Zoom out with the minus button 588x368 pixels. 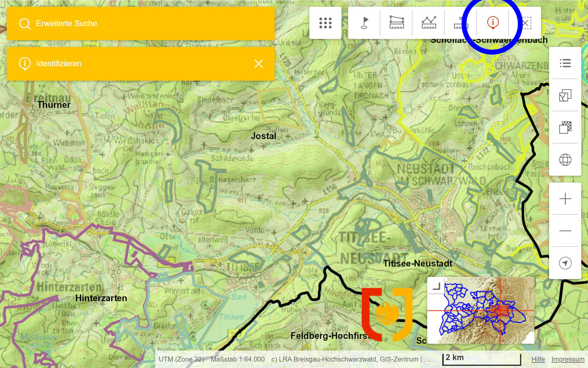tap(565, 231)
